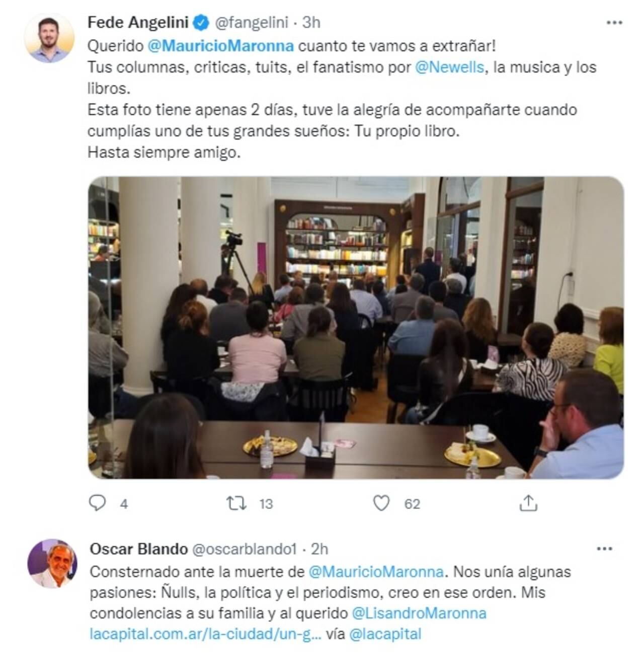Screen dimensions: 644x665
Task: Open the @LisandroMaronna mention
Action: [419, 613]
